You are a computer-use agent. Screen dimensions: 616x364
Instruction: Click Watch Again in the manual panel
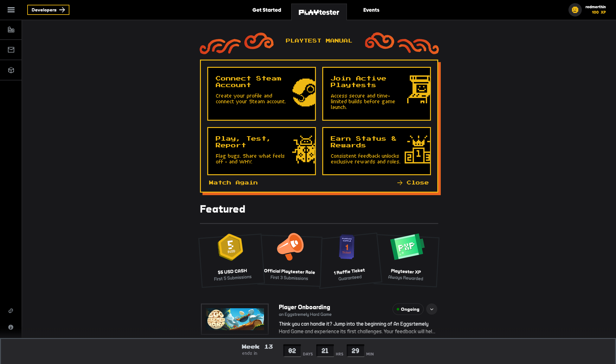point(233,182)
